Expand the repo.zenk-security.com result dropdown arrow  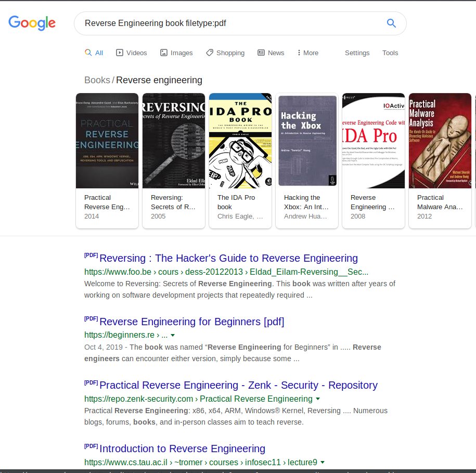tap(318, 399)
